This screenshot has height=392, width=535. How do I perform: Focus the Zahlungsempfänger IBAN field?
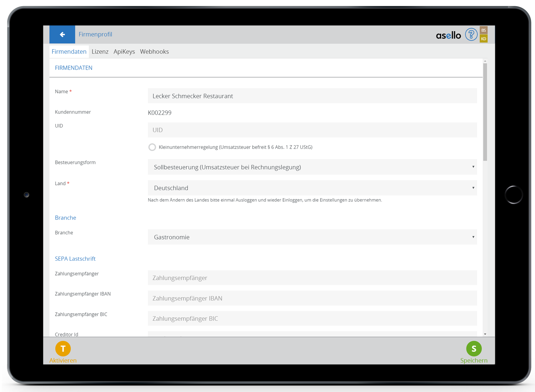(x=312, y=298)
